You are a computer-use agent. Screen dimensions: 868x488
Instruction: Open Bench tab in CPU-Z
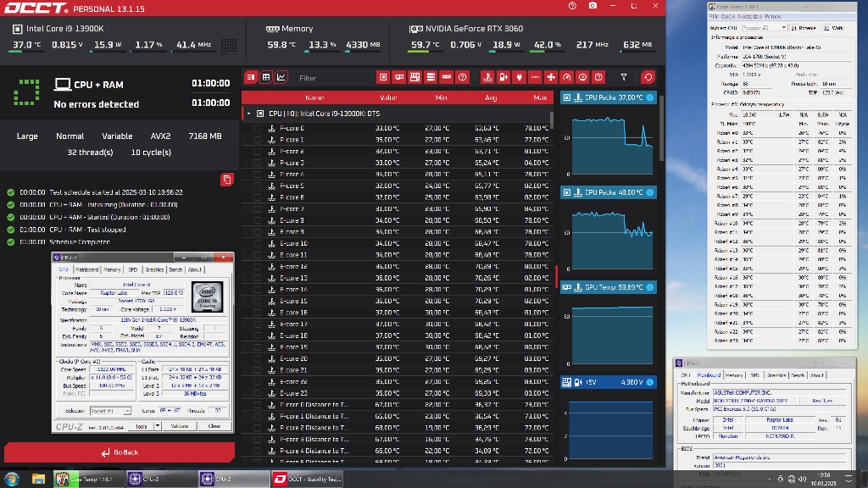click(175, 270)
